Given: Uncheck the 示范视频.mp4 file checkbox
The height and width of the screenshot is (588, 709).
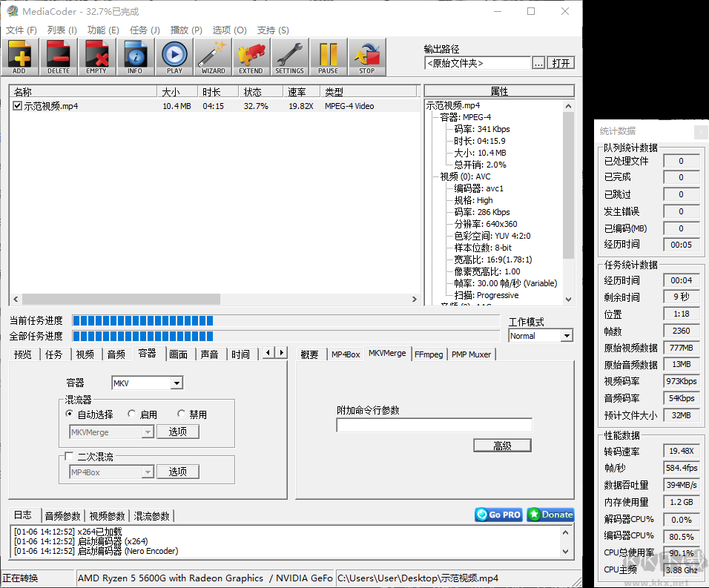Looking at the screenshot, I should (x=16, y=105).
